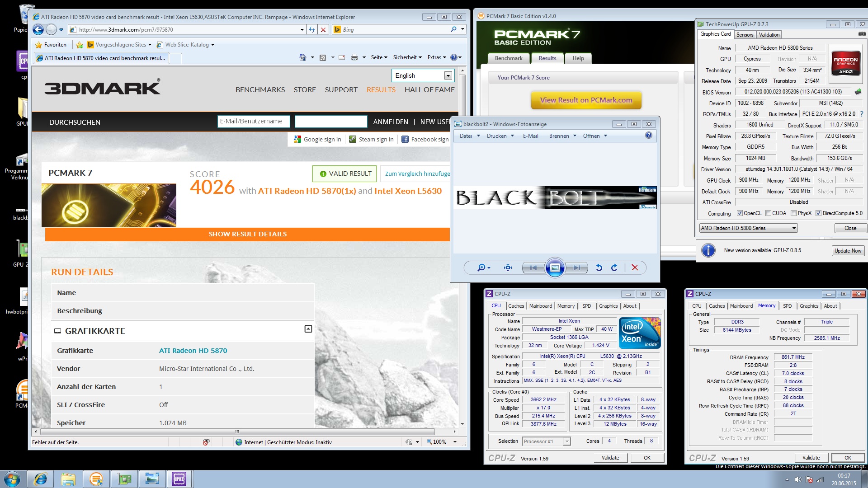The height and width of the screenshot is (488, 868).
Task: Toggle the OpenCL checkbox in GPU-Z
Action: tap(740, 213)
